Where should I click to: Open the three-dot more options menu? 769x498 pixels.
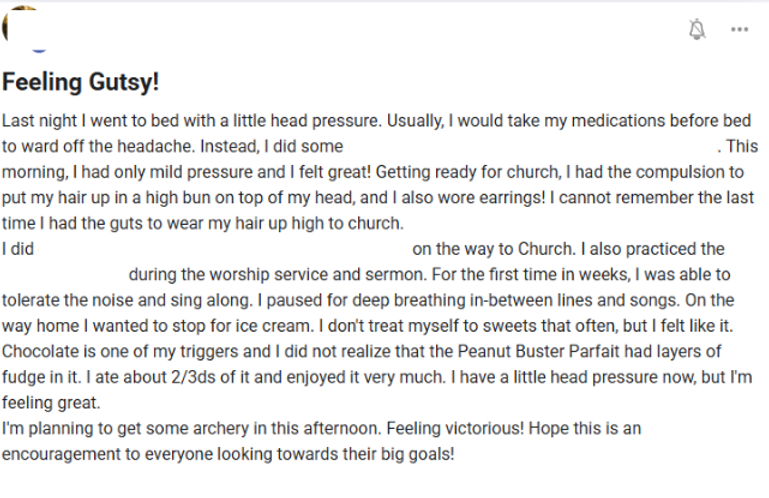tap(739, 29)
